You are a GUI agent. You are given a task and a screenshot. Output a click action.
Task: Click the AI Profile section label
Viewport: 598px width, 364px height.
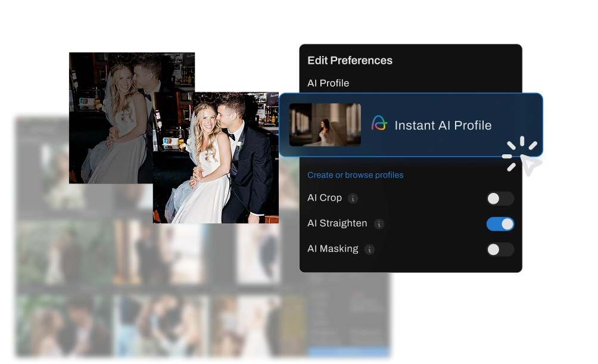click(328, 83)
